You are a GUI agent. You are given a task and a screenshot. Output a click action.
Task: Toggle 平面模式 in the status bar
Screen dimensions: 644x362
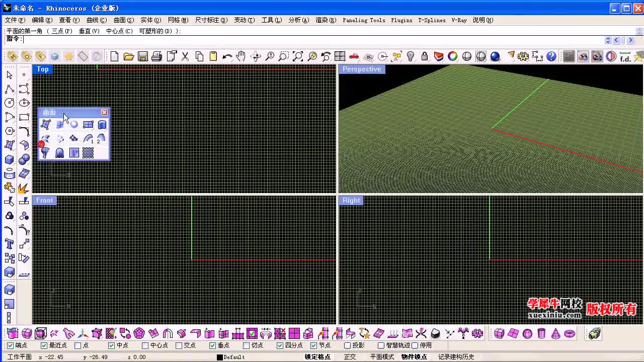tap(382, 357)
